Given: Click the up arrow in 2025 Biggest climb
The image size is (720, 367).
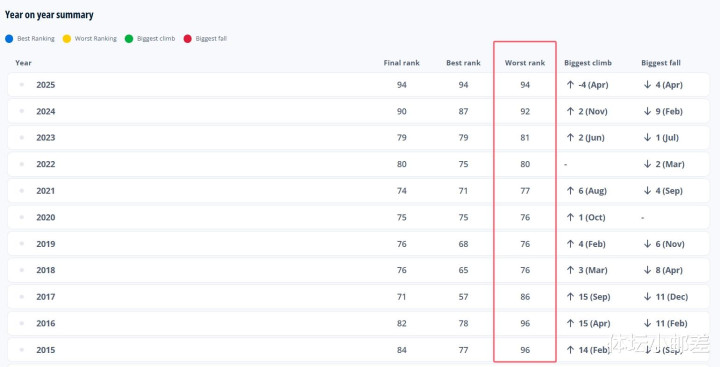Looking at the screenshot, I should [x=570, y=85].
